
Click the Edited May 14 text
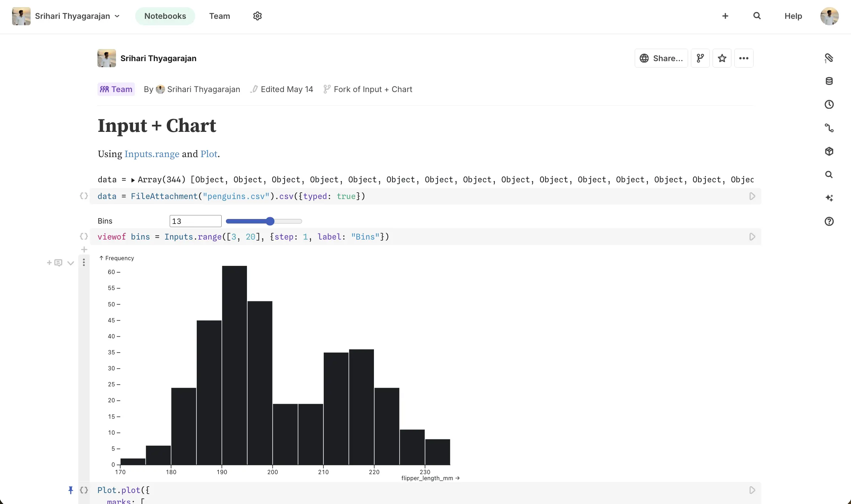287,89
